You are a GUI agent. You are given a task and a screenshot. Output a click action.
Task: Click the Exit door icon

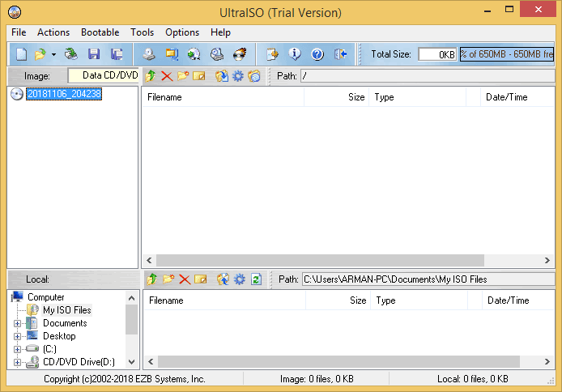click(340, 54)
